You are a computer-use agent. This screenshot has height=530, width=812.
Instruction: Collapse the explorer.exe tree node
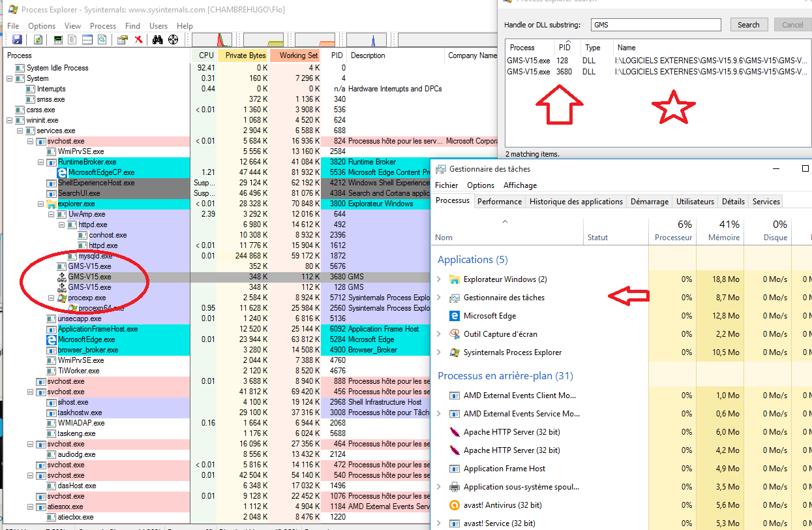[40, 204]
